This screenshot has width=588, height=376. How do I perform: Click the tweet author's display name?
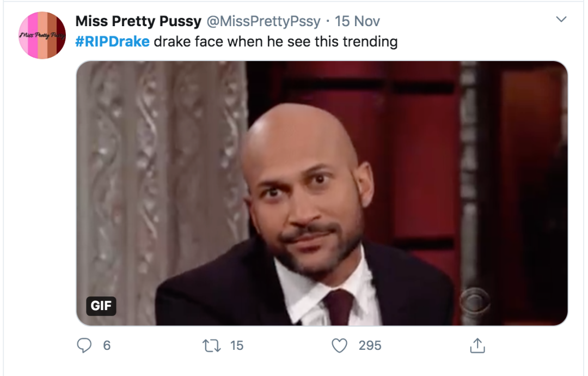[137, 21]
